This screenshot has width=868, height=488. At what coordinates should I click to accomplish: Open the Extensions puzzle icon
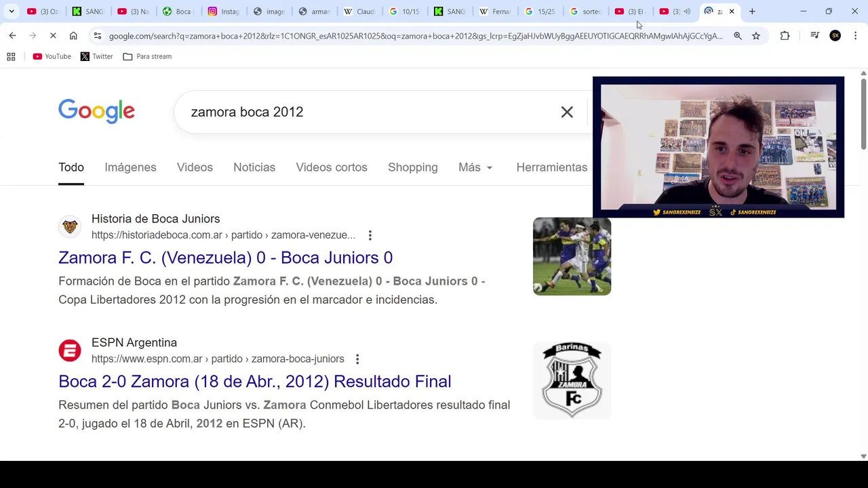[785, 36]
